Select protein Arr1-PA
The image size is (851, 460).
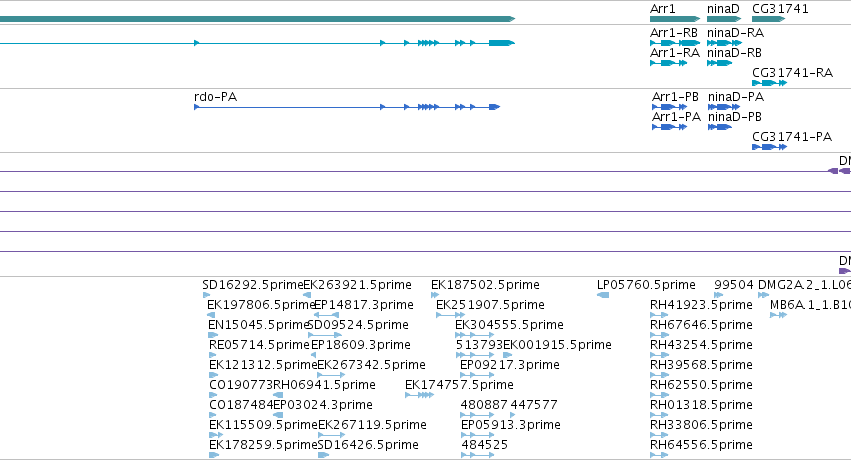[x=676, y=117]
